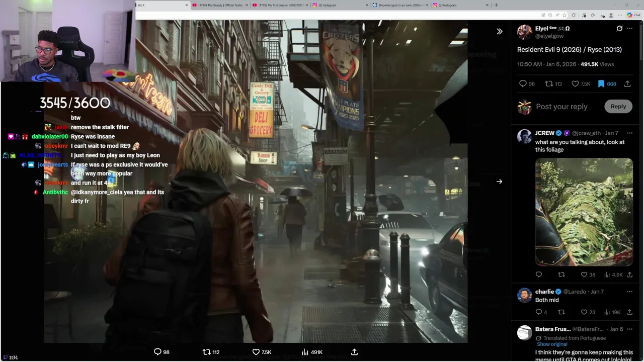Open the Copilot Chat button
Viewport: 644px width, 362px height.
coord(633,15)
